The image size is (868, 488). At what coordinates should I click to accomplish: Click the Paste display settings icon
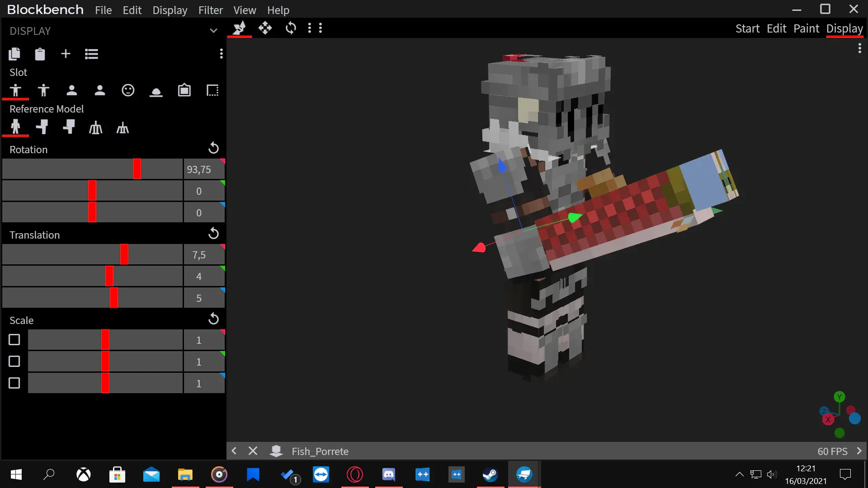[40, 54]
